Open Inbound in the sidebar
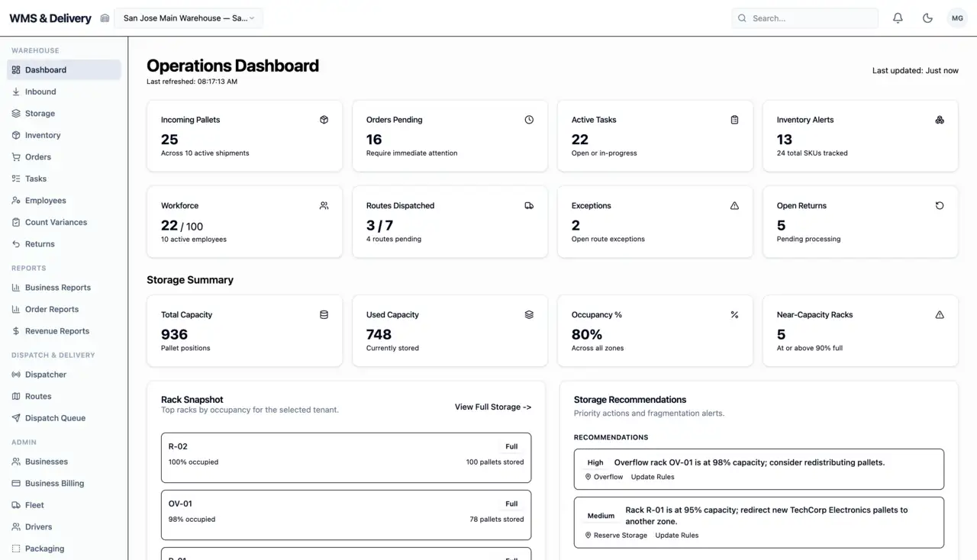 coord(64,92)
